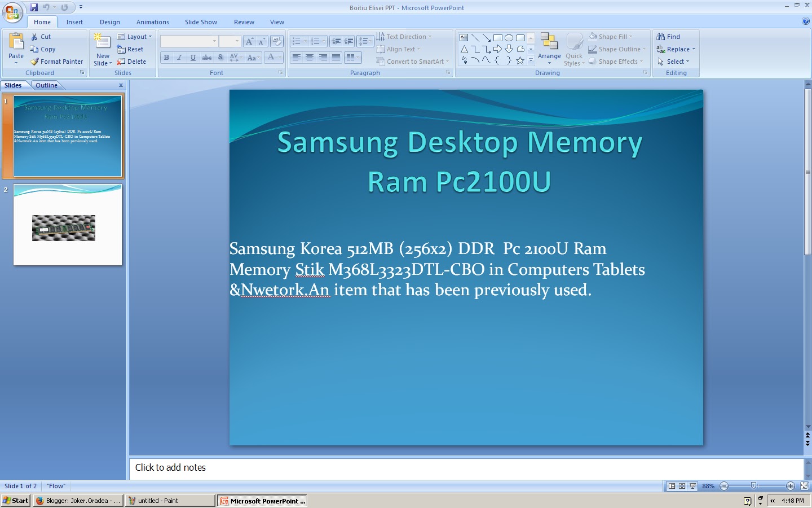Insert a Text Box shape
The image size is (812, 508).
pos(464,38)
